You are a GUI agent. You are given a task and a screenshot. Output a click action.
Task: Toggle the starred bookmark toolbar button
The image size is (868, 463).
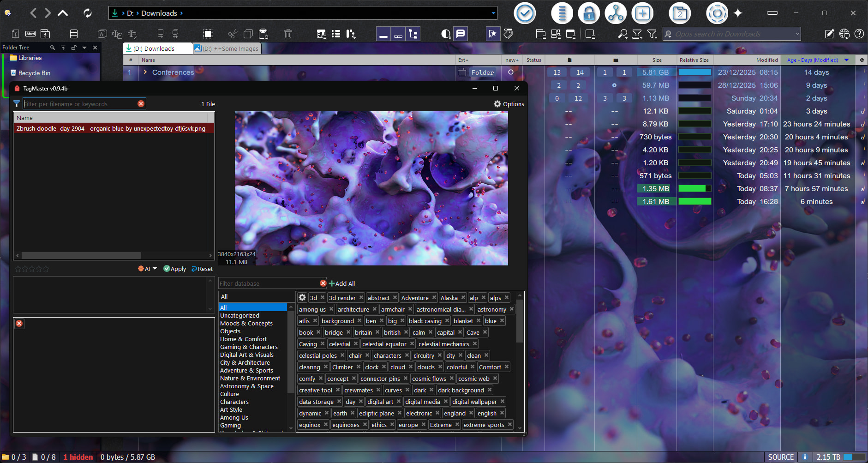493,34
